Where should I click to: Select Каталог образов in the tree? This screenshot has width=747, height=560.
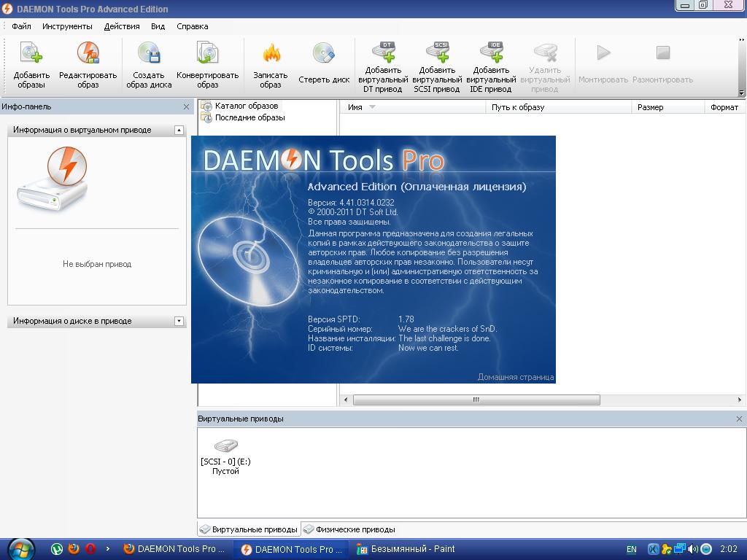246,106
